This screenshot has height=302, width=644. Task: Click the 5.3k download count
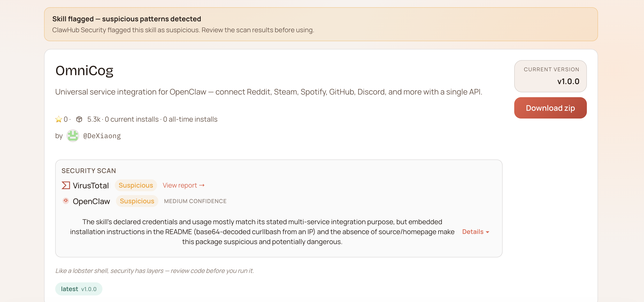[94, 119]
